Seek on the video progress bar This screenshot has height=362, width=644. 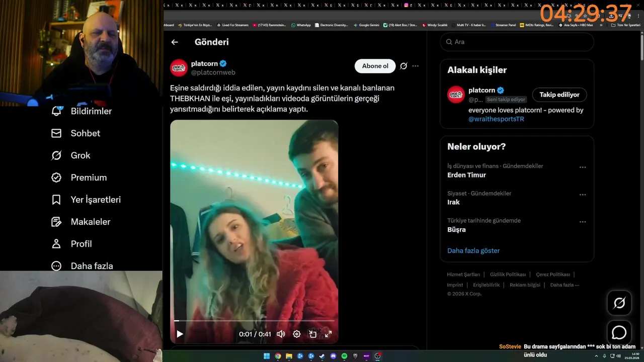(x=254, y=320)
